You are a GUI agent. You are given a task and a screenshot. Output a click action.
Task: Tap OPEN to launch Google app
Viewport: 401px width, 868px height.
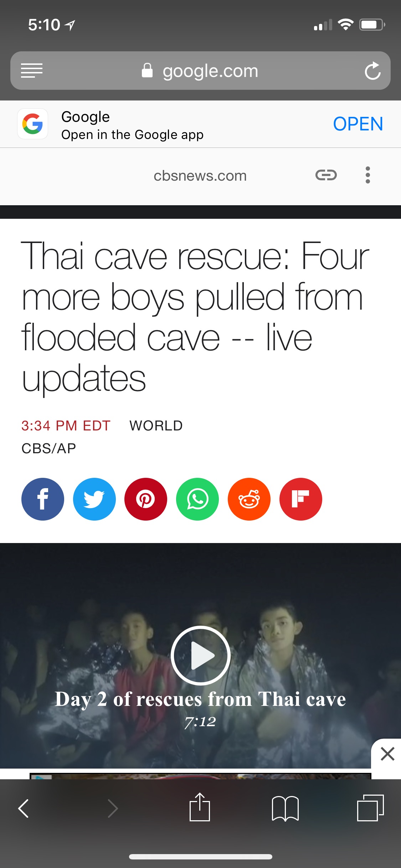pyautogui.click(x=358, y=124)
